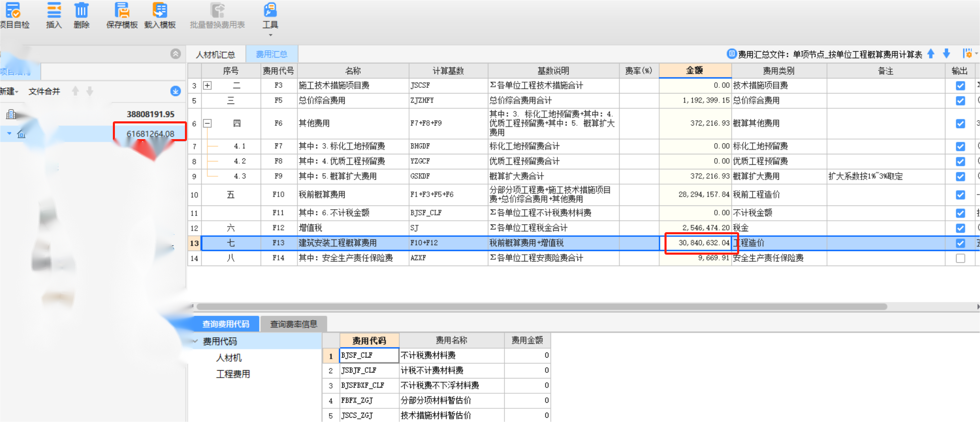Click the 费率(%) column header
The width and height of the screenshot is (980, 422).
[x=639, y=71]
